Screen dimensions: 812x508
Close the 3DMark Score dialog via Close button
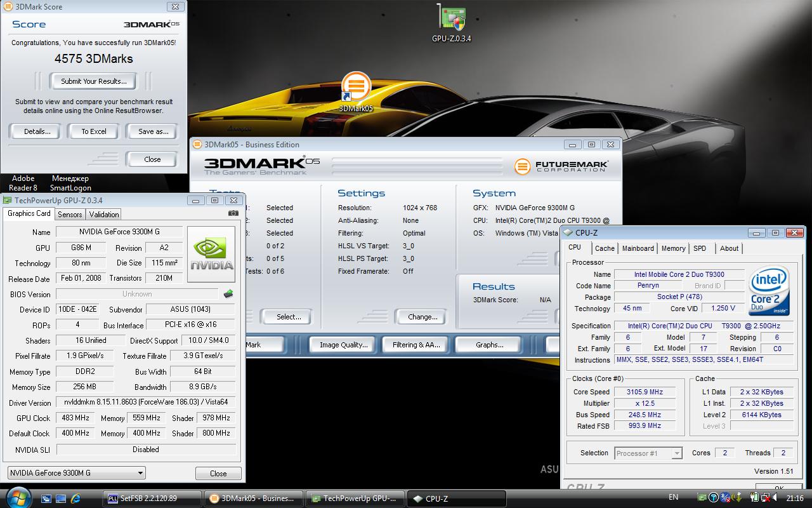click(x=152, y=159)
